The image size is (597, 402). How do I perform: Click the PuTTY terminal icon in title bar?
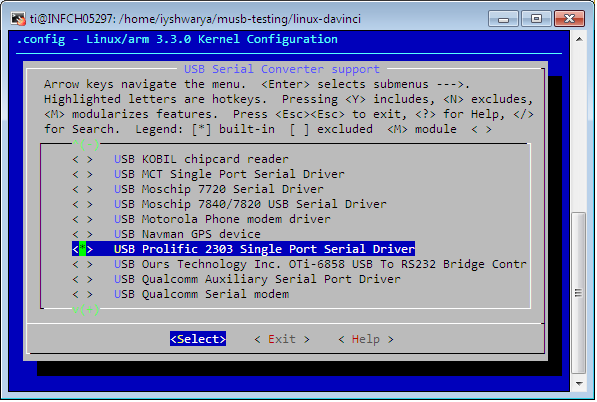click(18, 19)
